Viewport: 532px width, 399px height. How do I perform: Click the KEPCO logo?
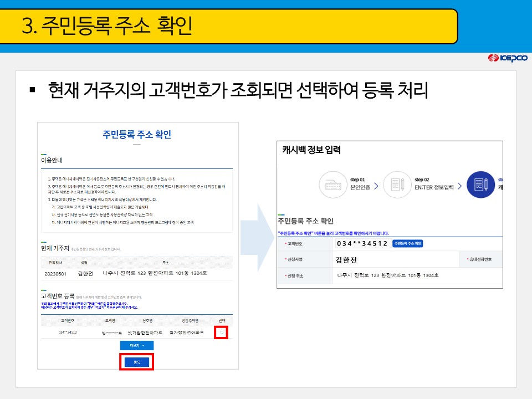point(509,57)
